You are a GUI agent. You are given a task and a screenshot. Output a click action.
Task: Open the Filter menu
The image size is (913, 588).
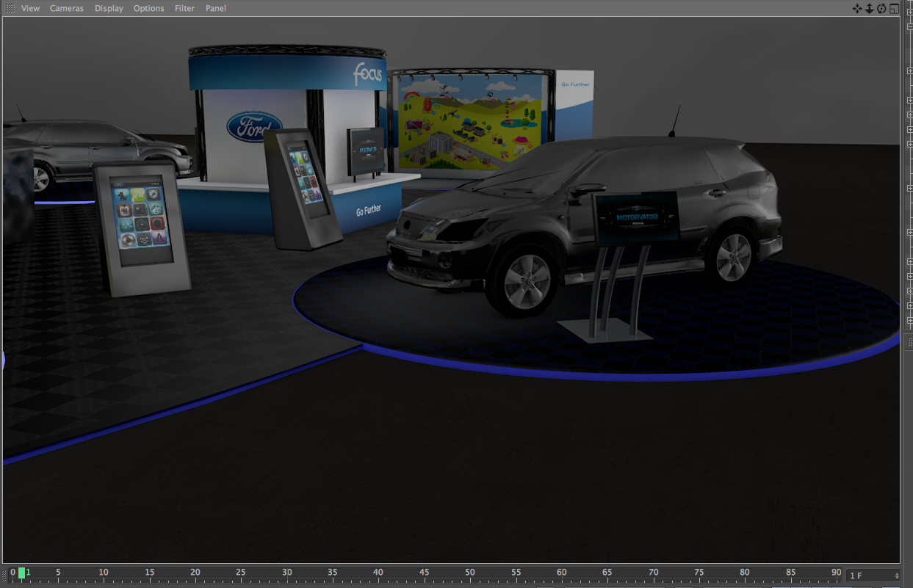click(x=184, y=8)
